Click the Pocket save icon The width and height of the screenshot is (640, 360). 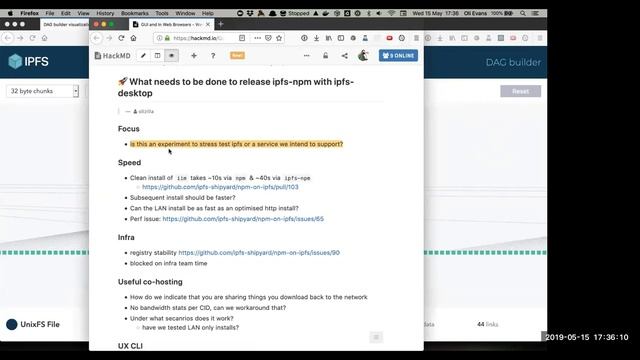pos(268,38)
